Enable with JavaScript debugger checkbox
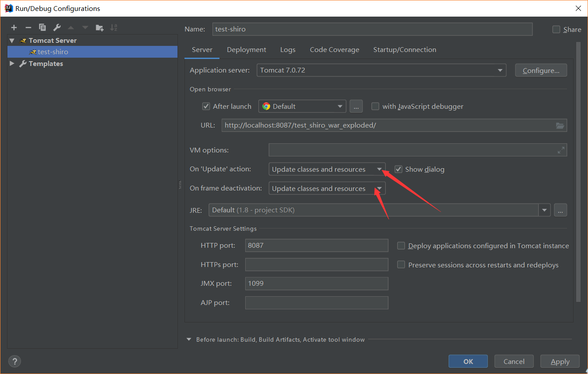The image size is (588, 374). [x=375, y=106]
